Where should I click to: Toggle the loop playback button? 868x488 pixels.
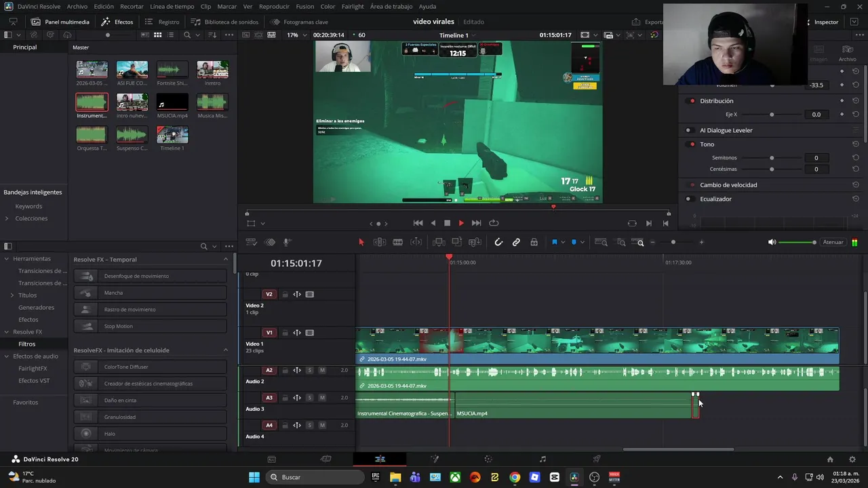pyautogui.click(x=494, y=223)
